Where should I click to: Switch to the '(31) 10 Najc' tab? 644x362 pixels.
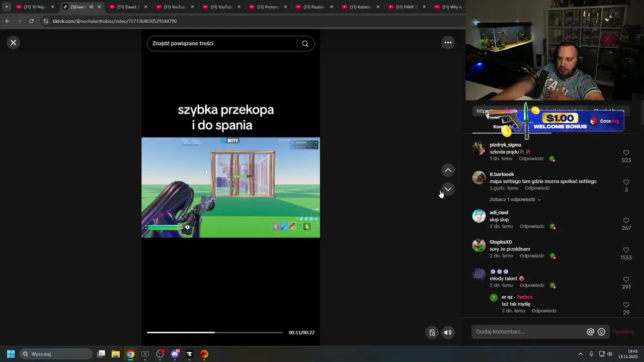point(35,7)
